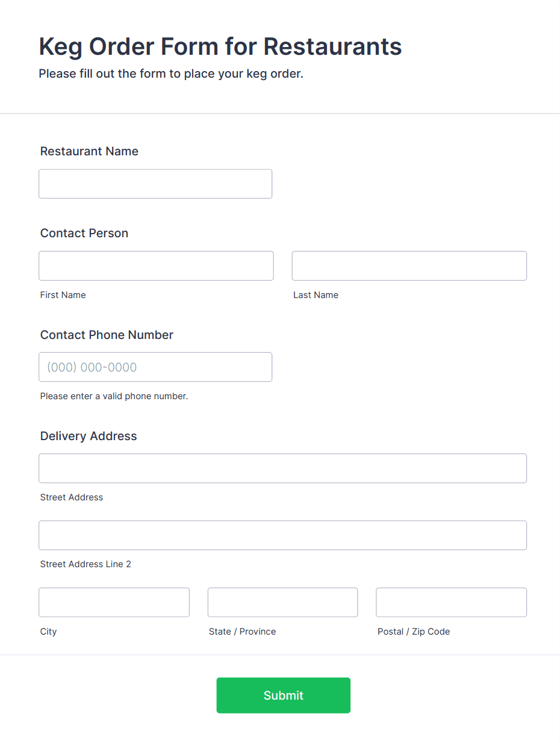Click the form subtitle about placing keg order
This screenshot has width=560, height=743.
[x=171, y=73]
